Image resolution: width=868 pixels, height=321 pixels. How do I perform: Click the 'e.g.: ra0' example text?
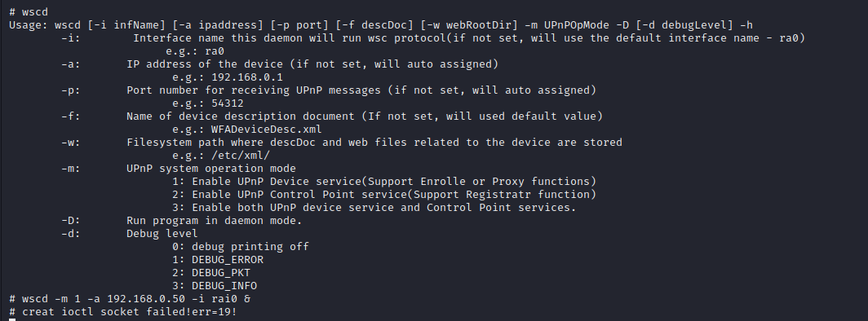click(x=195, y=51)
